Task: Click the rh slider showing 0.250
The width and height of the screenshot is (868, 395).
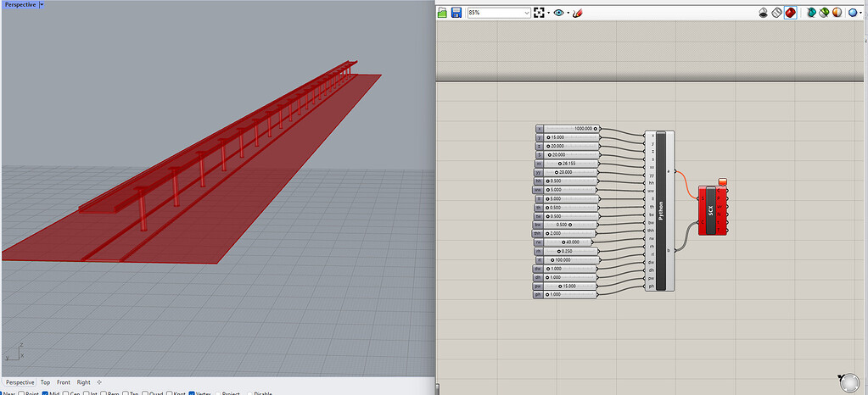Action: [x=566, y=251]
